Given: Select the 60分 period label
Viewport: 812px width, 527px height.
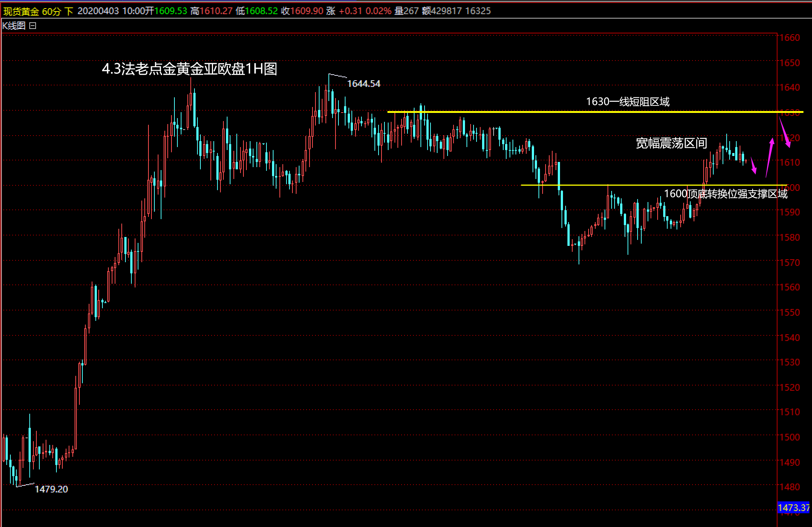Looking at the screenshot, I should (51, 11).
